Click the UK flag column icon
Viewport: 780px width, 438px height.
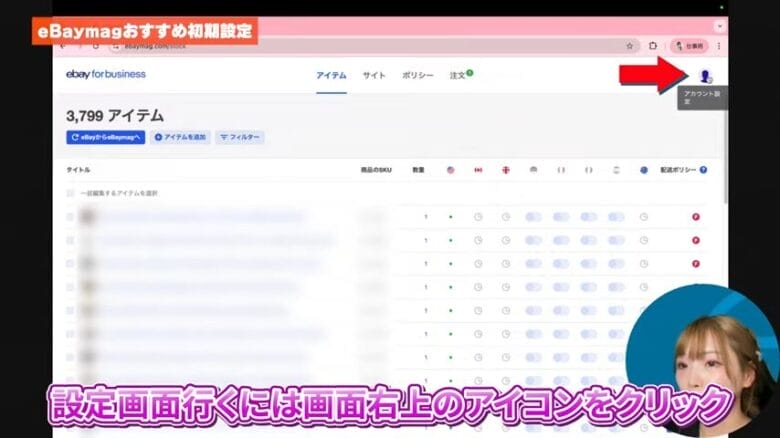pos(506,170)
